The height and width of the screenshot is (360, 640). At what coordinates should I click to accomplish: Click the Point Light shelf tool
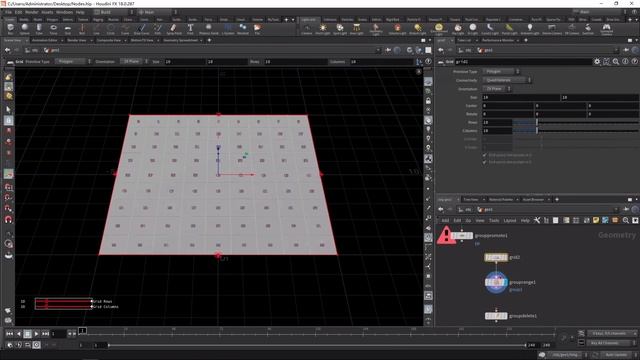click(323, 29)
